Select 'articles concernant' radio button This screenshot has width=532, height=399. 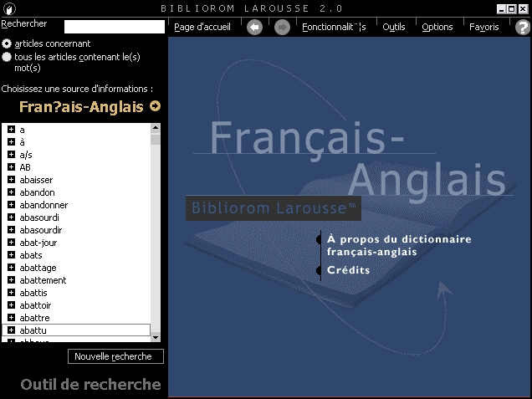point(7,43)
